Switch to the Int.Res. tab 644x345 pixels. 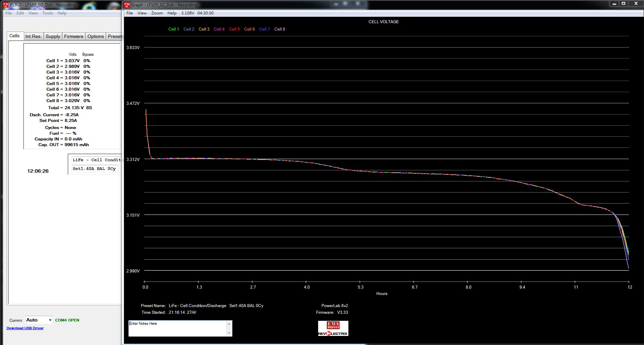point(33,36)
